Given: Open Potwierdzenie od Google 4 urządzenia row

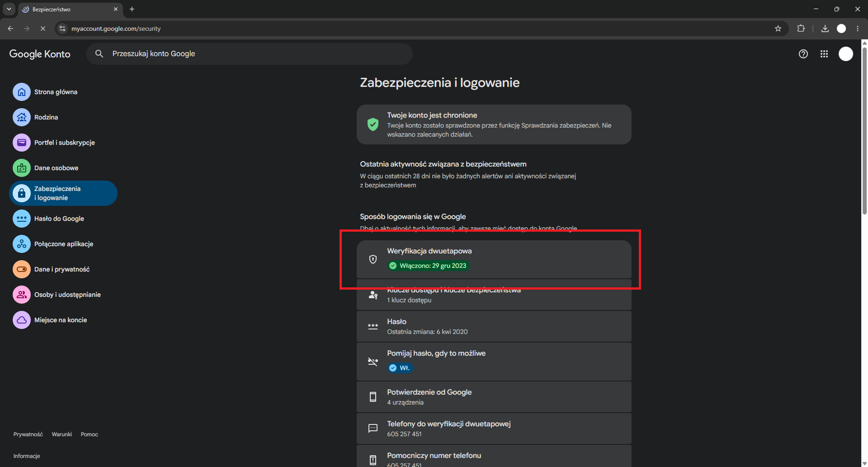Looking at the screenshot, I should coord(494,397).
